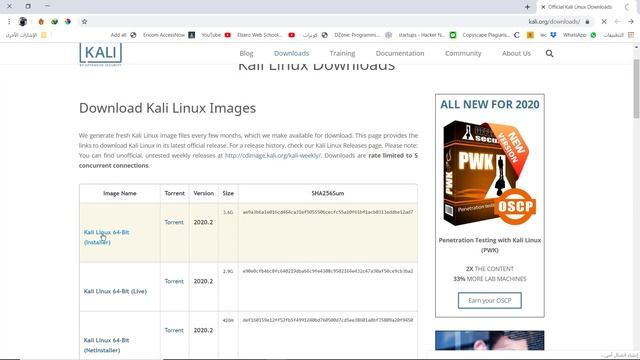The image size is (640, 360).
Task: Click the Torrent link for Live row
Action: (x=174, y=281)
